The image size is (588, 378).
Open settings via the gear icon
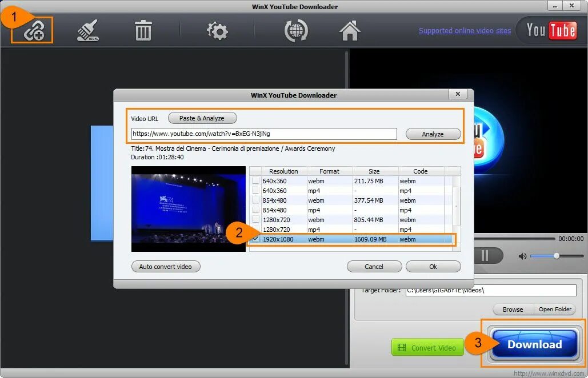point(217,30)
